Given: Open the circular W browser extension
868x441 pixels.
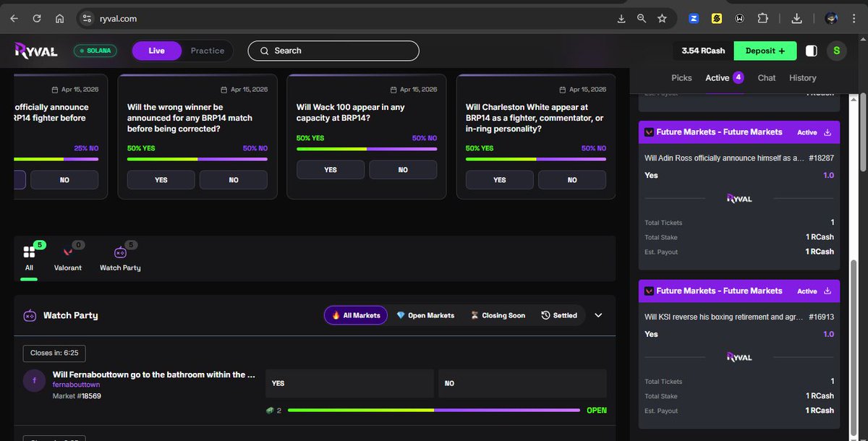Looking at the screenshot, I should (x=740, y=19).
